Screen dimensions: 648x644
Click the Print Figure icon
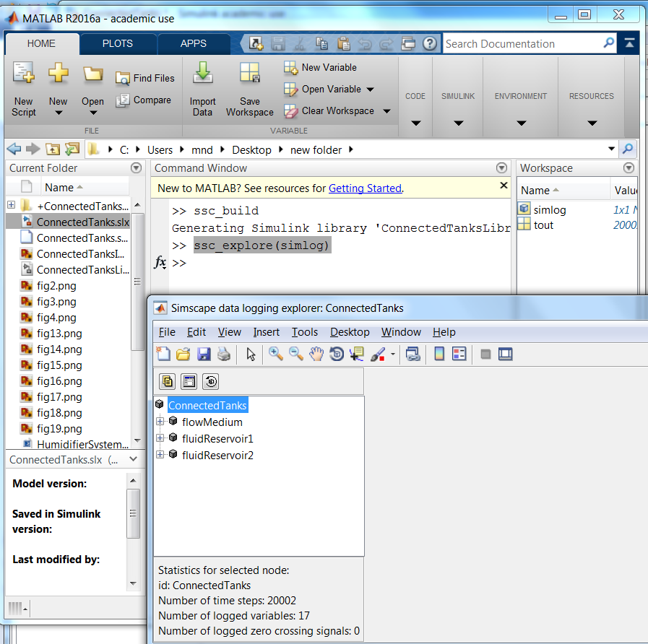[224, 354]
